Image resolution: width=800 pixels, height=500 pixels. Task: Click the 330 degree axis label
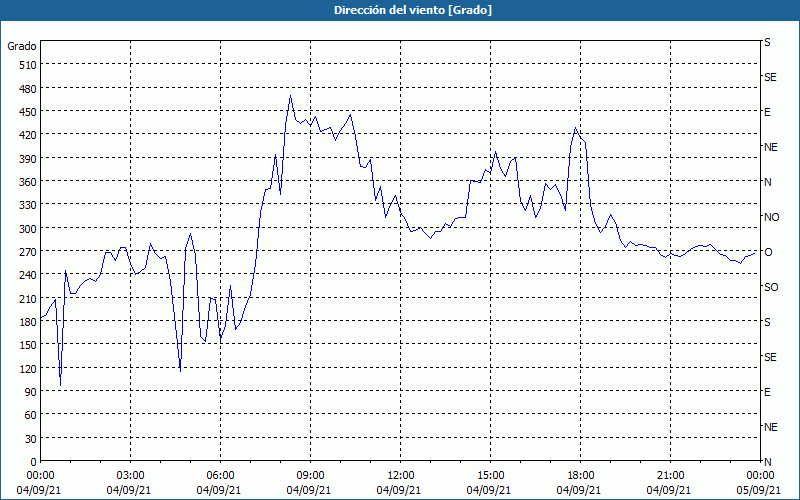tap(28, 205)
